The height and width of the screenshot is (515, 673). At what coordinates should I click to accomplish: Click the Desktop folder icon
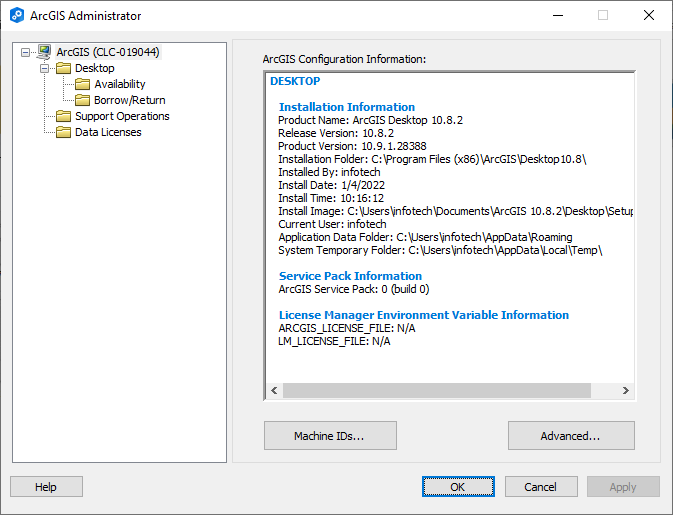click(x=64, y=68)
